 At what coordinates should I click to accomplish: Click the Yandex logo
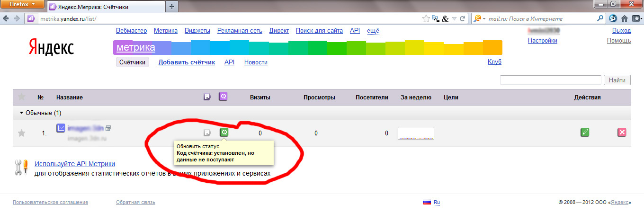[51, 47]
